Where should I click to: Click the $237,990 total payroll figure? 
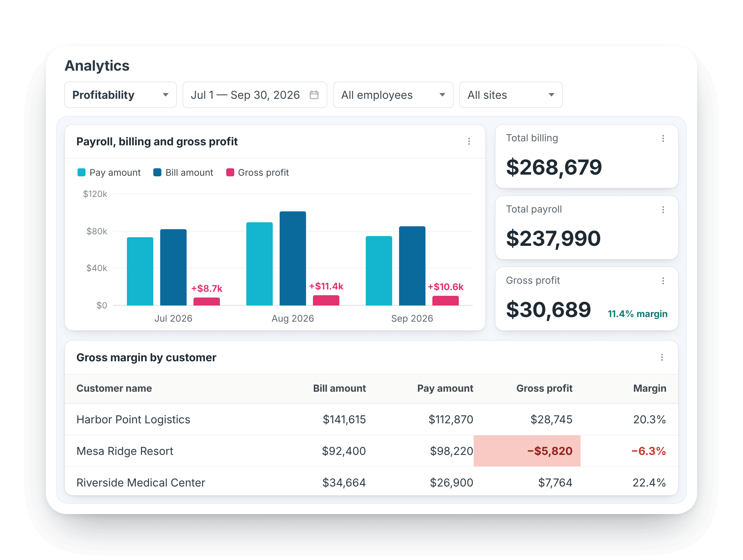click(553, 239)
